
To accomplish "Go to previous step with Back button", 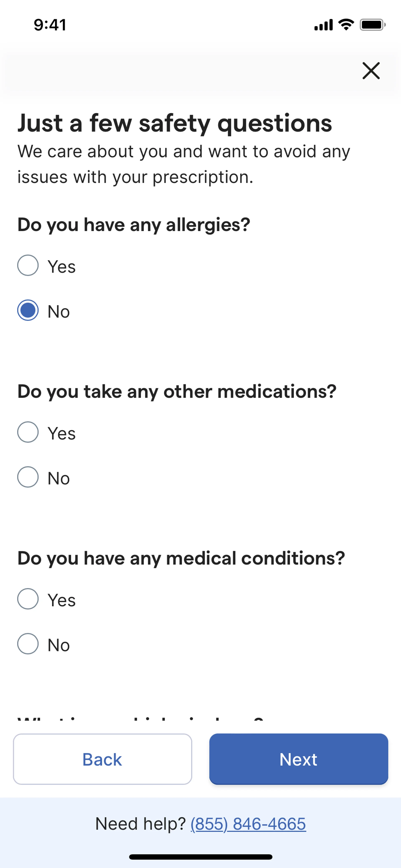I will [x=102, y=759].
